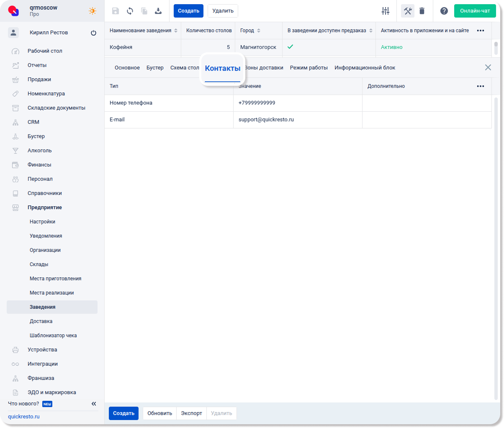
Task: Open the help question mark icon
Action: (444, 11)
